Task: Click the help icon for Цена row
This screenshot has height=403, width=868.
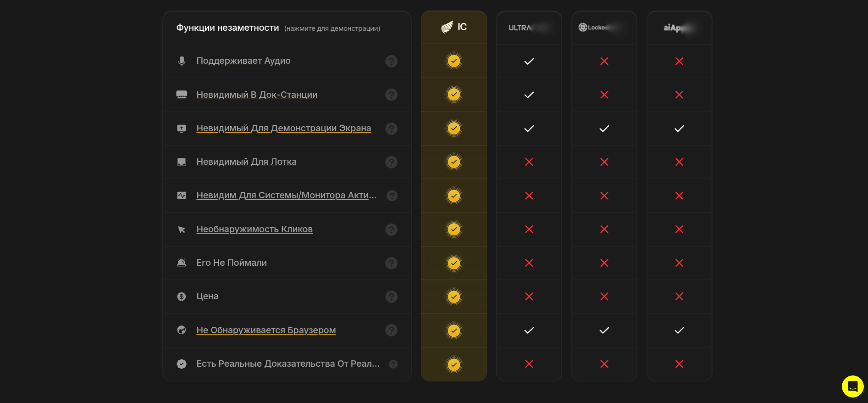Action: [x=391, y=297]
